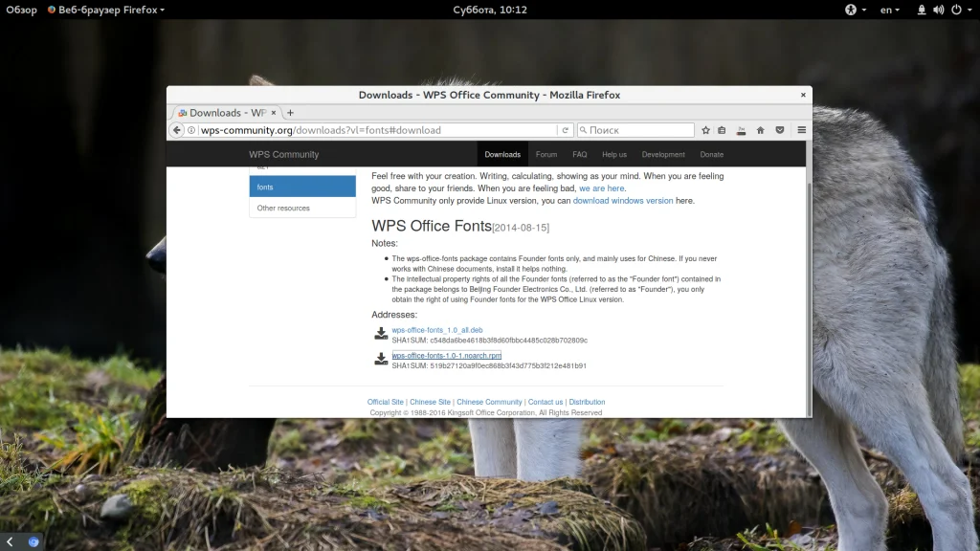Open the Development nav item

[663, 154]
